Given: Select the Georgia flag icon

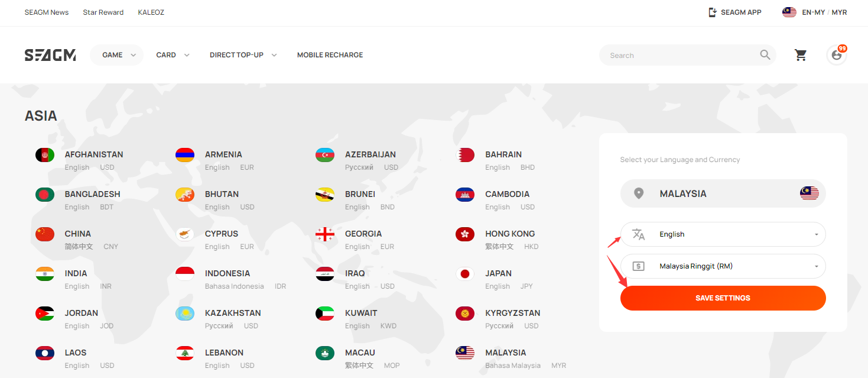Looking at the screenshot, I should (325, 234).
